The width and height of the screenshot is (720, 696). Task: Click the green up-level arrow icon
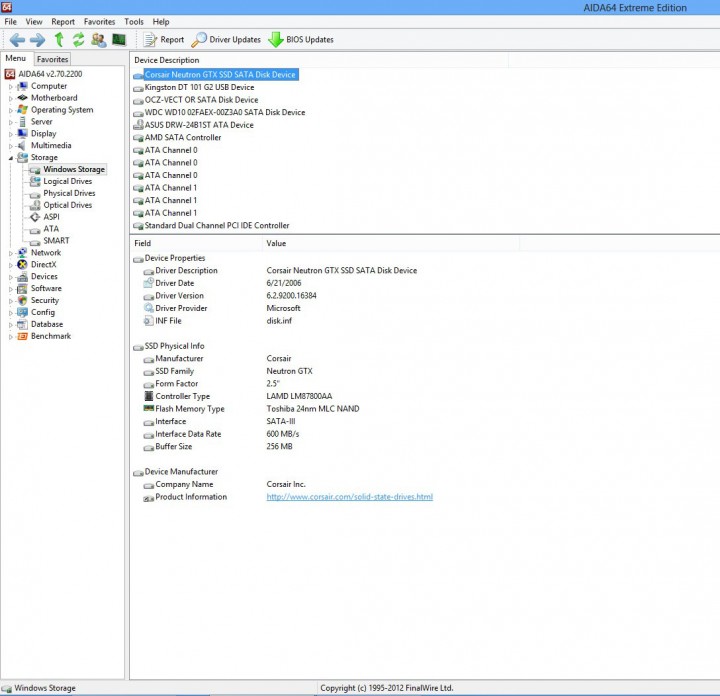(59, 40)
